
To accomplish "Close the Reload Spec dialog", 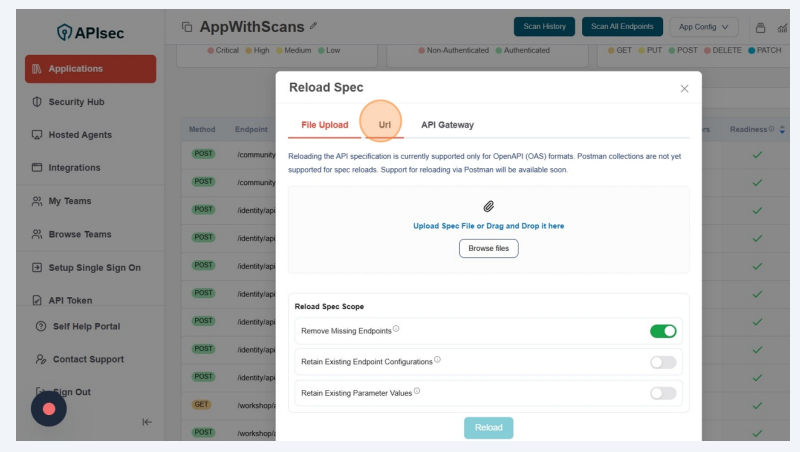I will coord(684,89).
